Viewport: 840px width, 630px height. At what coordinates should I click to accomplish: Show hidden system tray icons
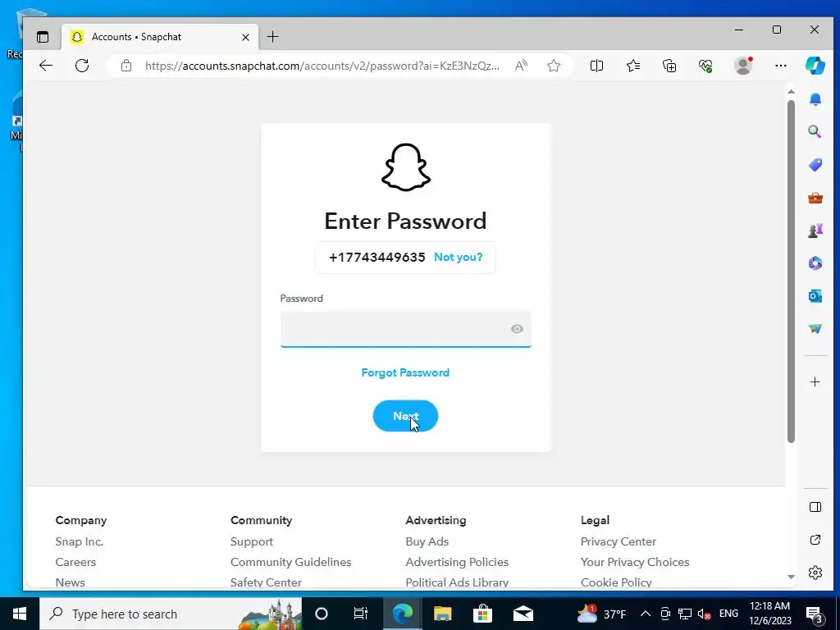tap(646, 614)
